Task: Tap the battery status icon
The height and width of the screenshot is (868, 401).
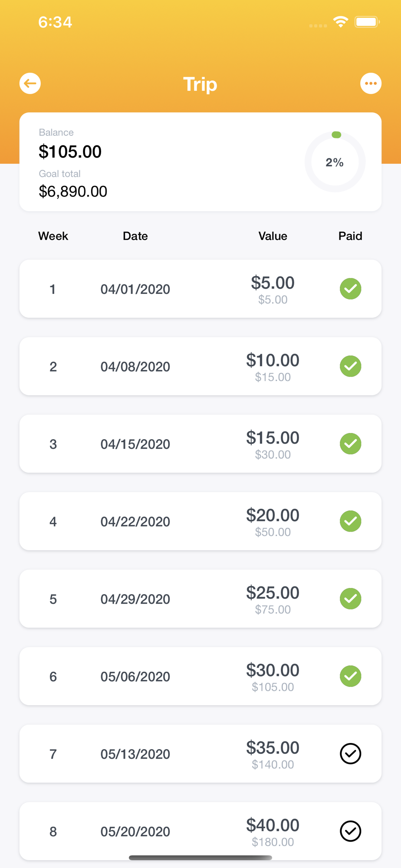Action: [367, 22]
